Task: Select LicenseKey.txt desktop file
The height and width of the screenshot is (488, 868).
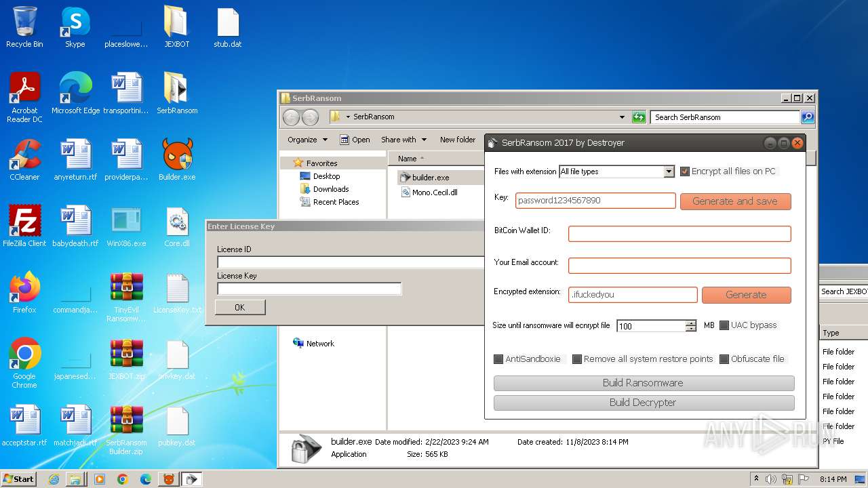Action: [x=177, y=293]
